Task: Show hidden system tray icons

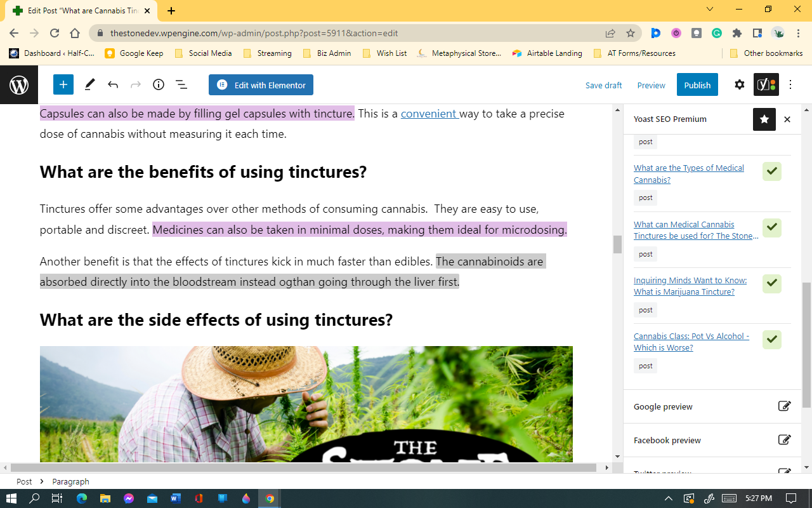Action: (x=668, y=498)
